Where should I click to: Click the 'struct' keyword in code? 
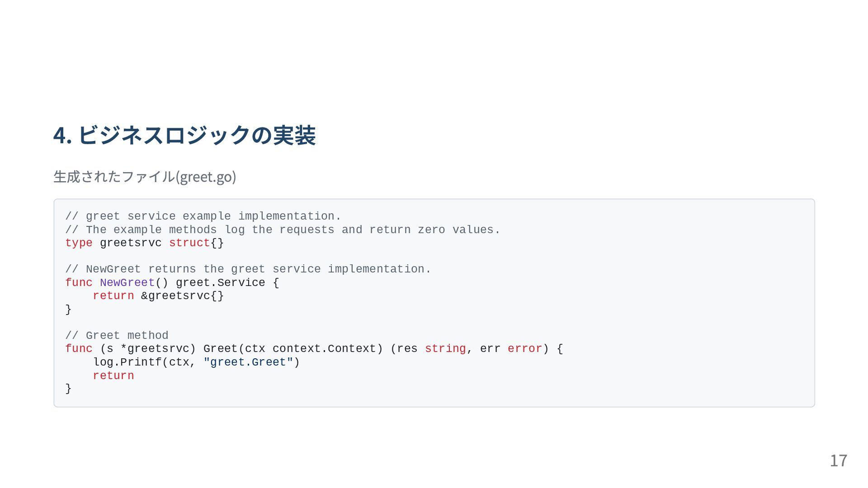pyautogui.click(x=189, y=243)
